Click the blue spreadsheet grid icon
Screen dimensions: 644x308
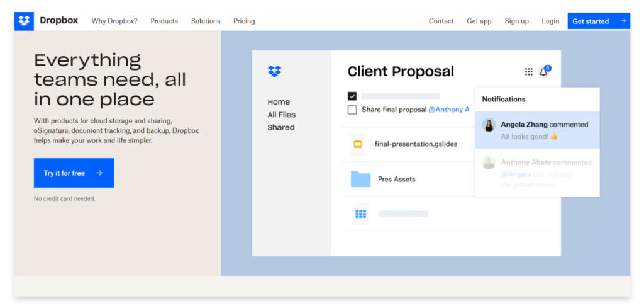tap(360, 214)
